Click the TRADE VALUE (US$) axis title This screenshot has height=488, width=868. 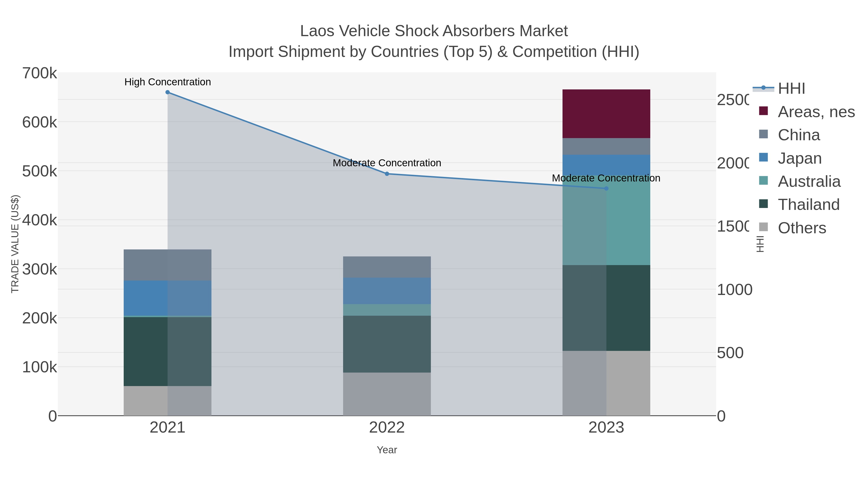click(15, 244)
